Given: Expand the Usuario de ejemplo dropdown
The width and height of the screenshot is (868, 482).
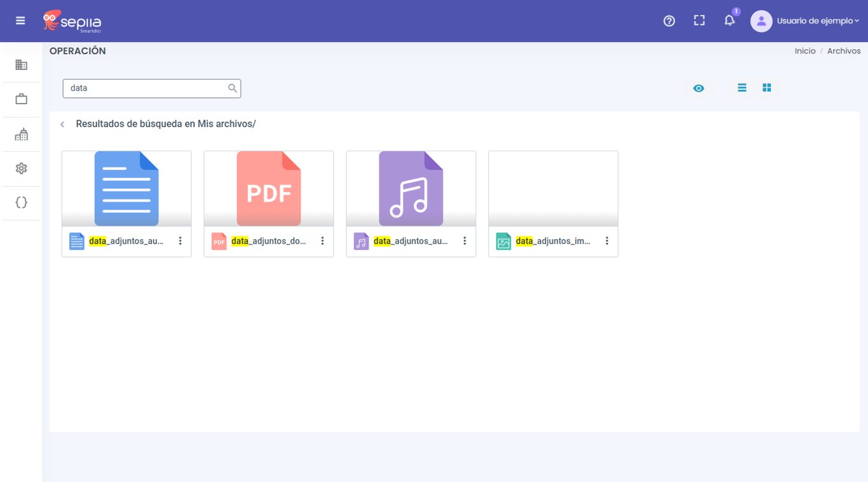Looking at the screenshot, I should coord(817,21).
